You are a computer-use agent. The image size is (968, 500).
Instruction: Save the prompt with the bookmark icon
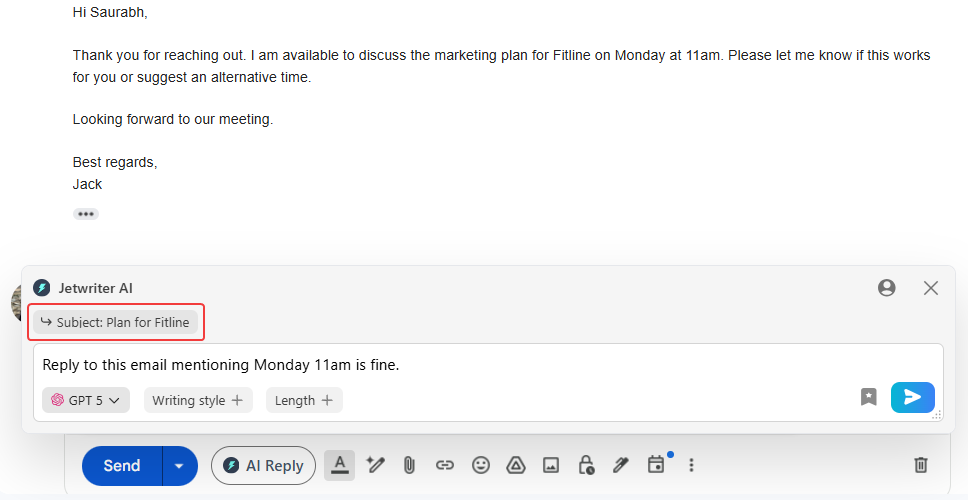click(x=869, y=397)
